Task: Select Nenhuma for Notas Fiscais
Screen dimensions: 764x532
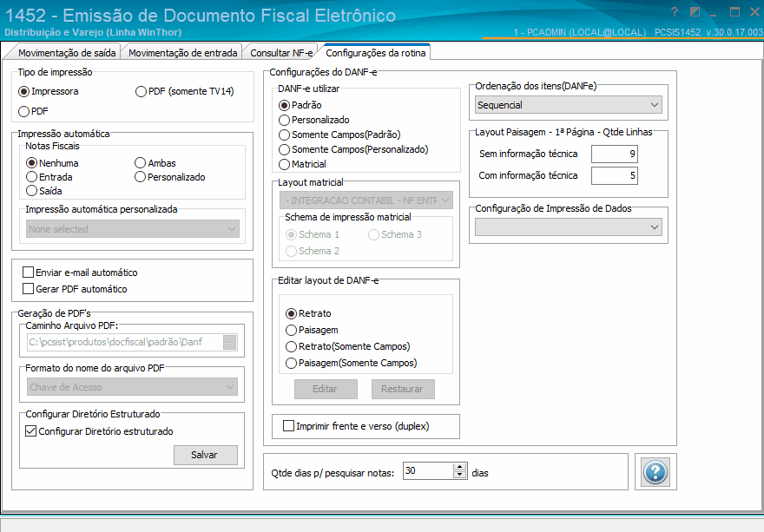Action: [53, 162]
